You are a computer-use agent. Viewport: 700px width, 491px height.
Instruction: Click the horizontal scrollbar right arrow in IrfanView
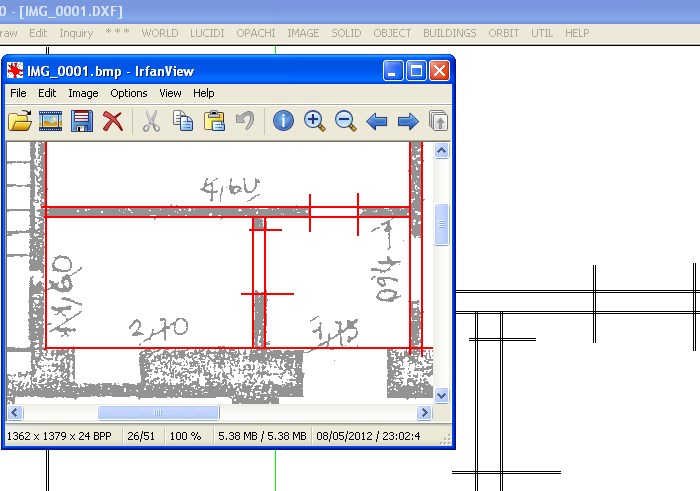[x=424, y=412]
